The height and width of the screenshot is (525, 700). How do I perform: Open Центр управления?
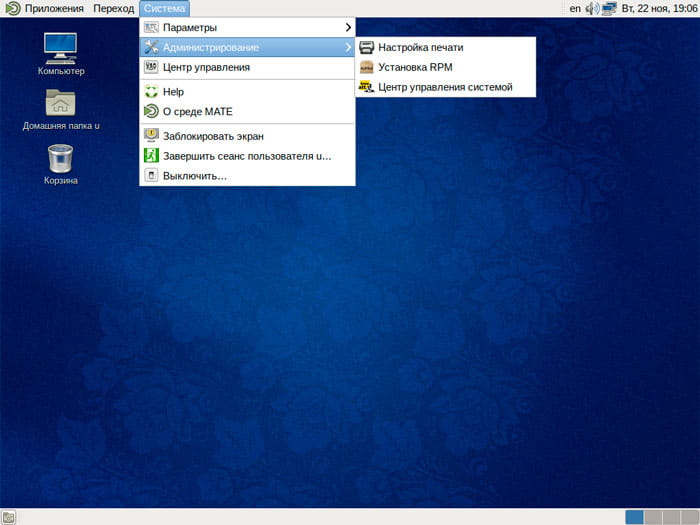click(x=247, y=67)
